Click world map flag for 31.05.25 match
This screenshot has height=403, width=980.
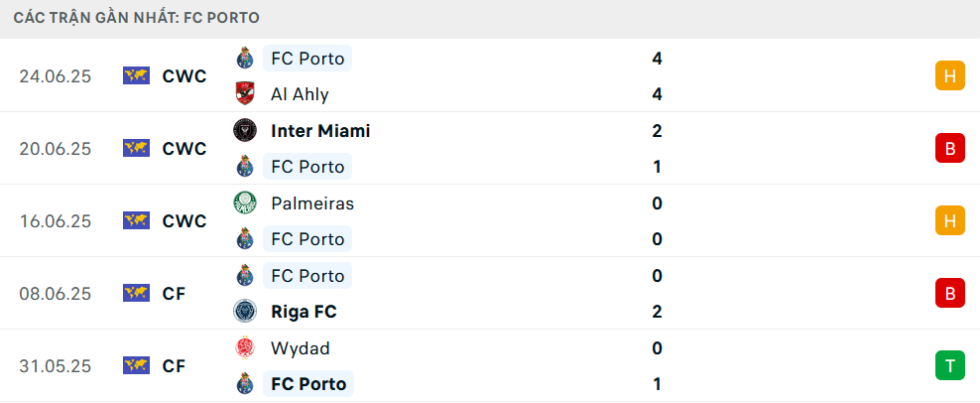tap(136, 365)
